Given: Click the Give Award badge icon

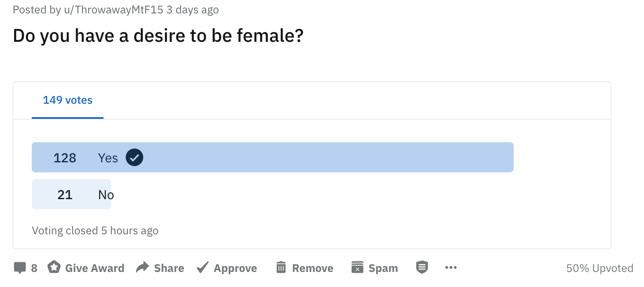Looking at the screenshot, I should 54,267.
